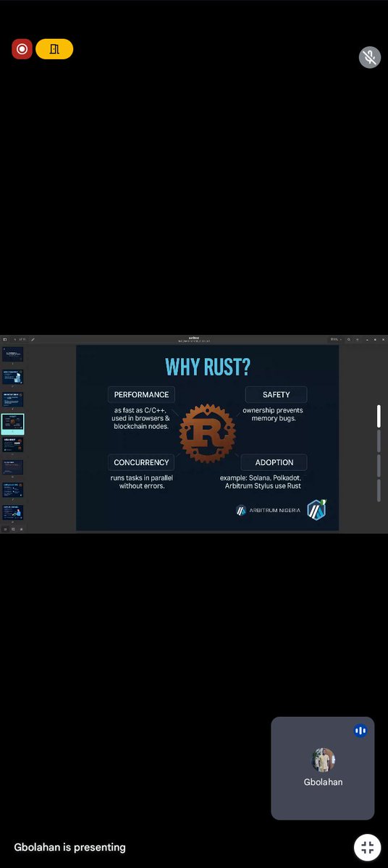Click the Rust gear logo
This screenshot has width=388, height=868.
coord(208,433)
